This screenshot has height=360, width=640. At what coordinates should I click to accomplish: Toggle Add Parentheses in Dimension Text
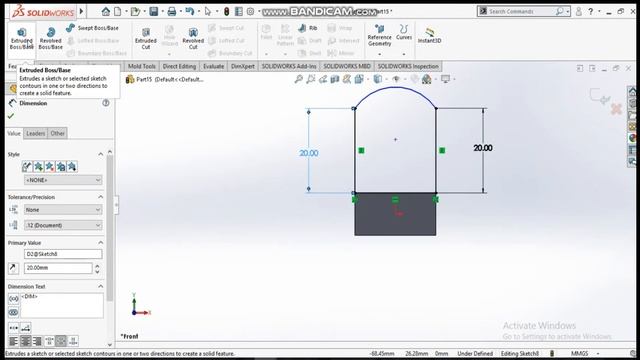tap(13, 299)
